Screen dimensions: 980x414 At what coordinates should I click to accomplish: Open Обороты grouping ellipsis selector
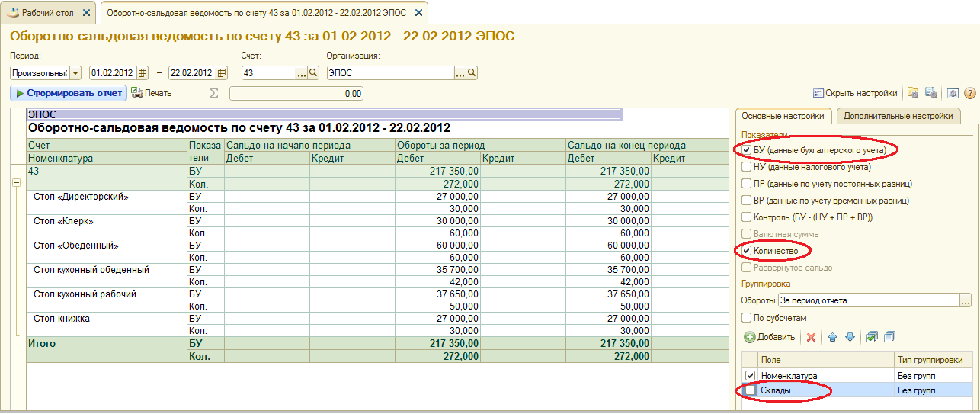tap(966, 300)
